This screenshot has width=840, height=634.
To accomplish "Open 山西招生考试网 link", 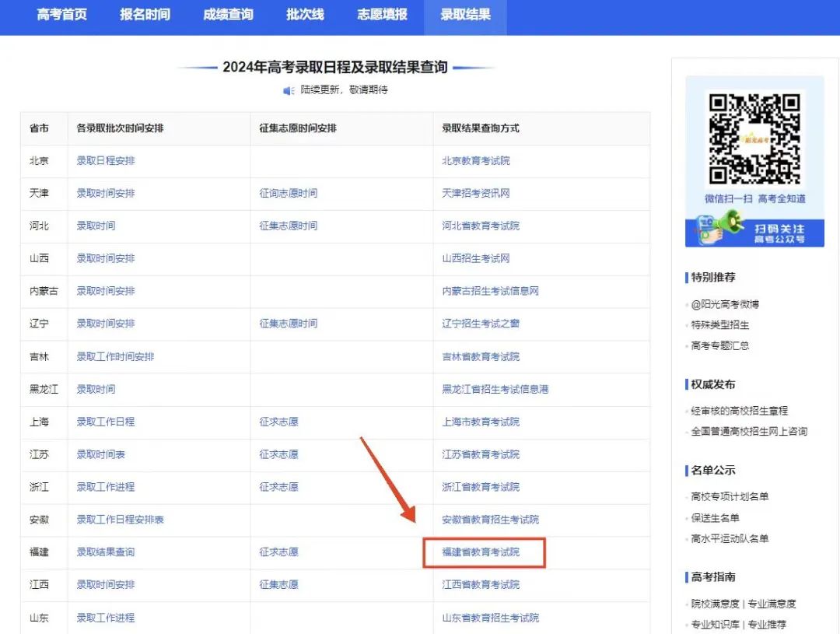I will click(476, 258).
